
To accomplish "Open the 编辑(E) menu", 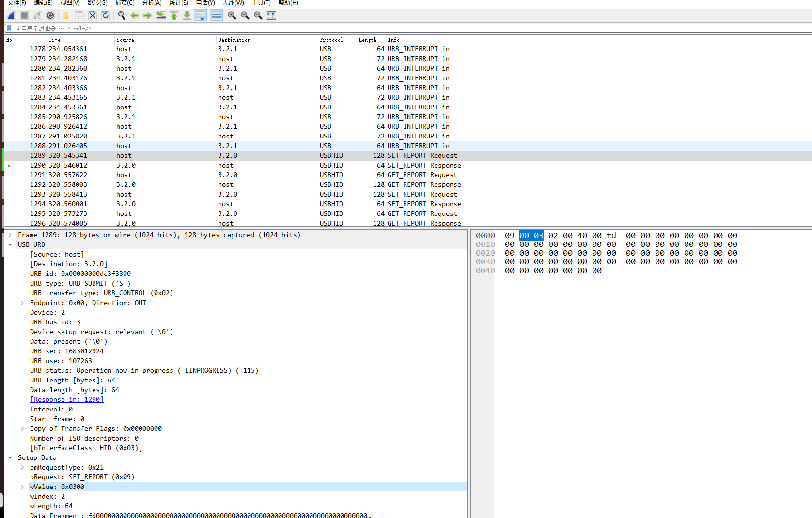I will tap(44, 3).
